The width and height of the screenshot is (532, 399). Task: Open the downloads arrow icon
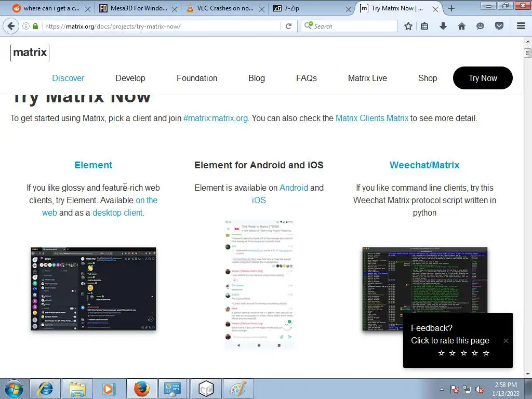(x=443, y=26)
